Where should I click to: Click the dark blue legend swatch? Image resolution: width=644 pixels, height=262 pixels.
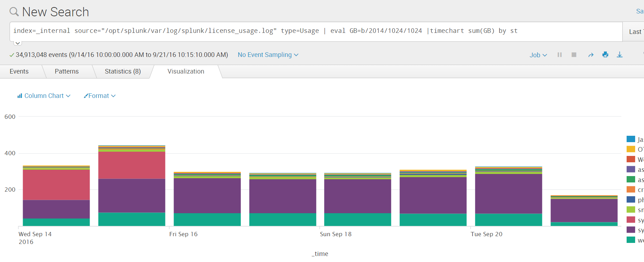631,199
